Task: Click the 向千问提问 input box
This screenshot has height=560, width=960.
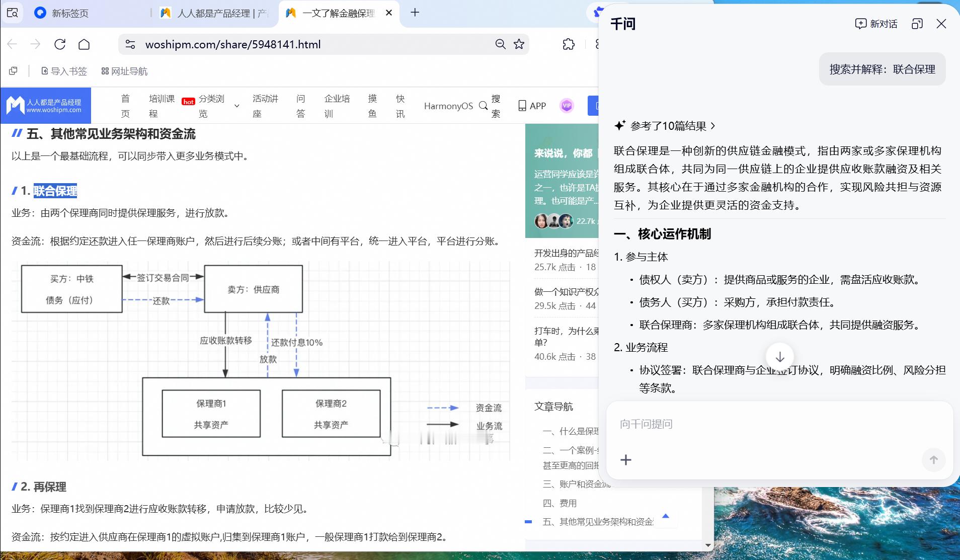Action: (779, 424)
